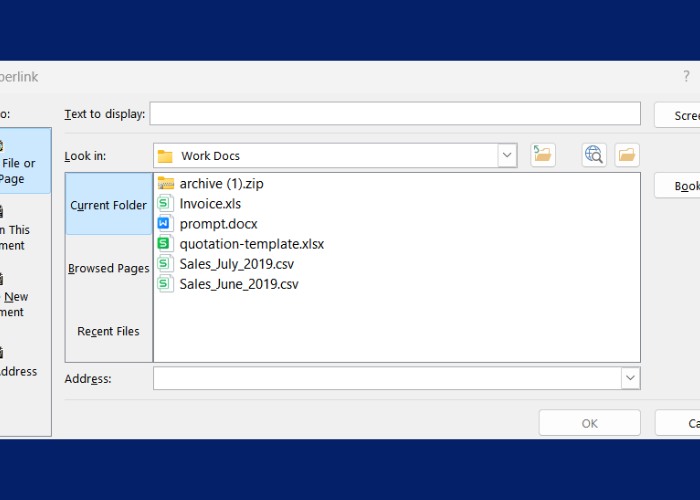Select Existing File or Web Page option
Viewport: 700px width, 500px height.
point(23,161)
